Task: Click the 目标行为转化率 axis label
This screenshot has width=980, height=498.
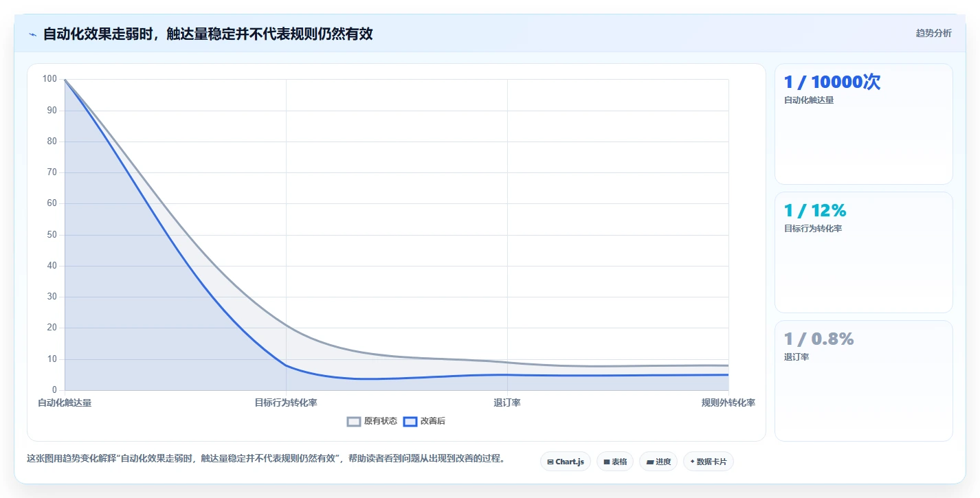Action: coord(286,403)
